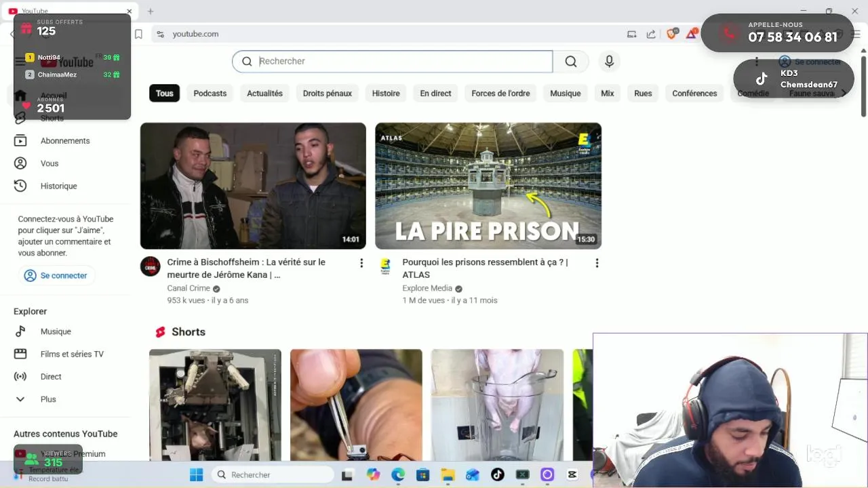Select the Mix chip
This screenshot has width=868, height=488.
(608, 94)
